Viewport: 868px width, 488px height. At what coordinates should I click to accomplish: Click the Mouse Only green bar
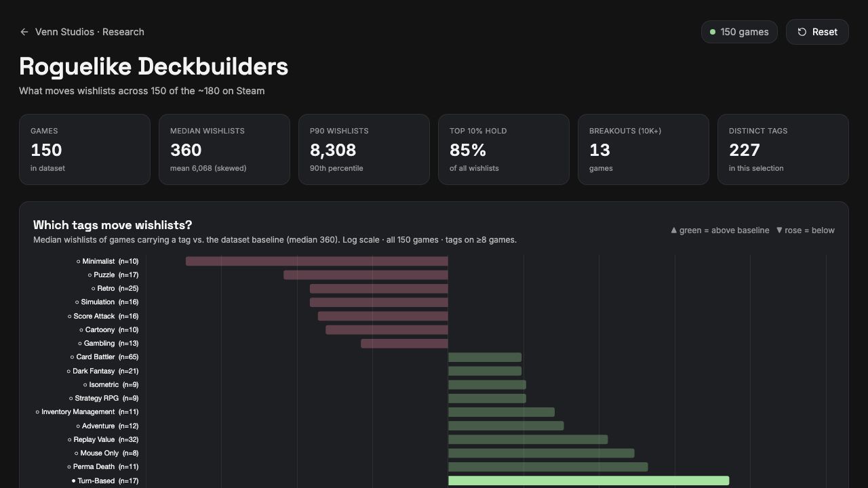coord(541,453)
